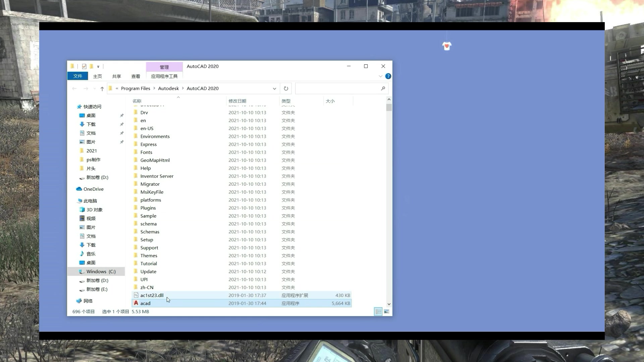This screenshot has height=362, width=644.
Task: Open the 应用程序工具 tab
Action: click(x=164, y=76)
